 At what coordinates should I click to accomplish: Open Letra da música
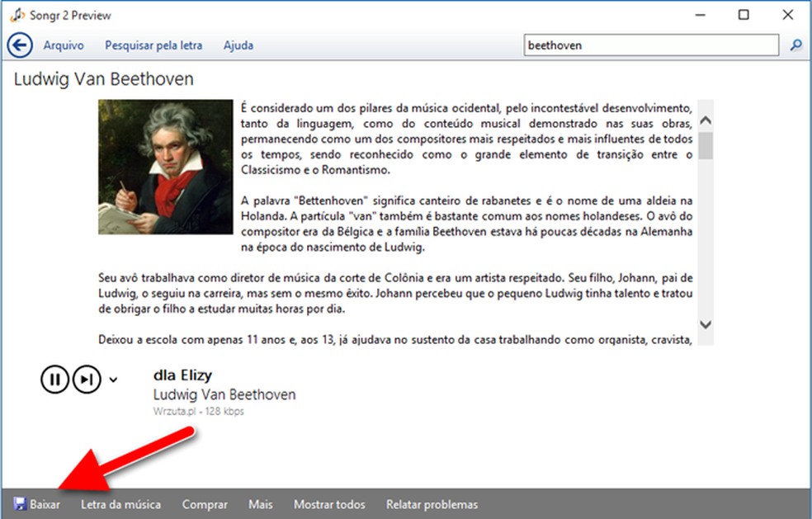pyautogui.click(x=120, y=504)
